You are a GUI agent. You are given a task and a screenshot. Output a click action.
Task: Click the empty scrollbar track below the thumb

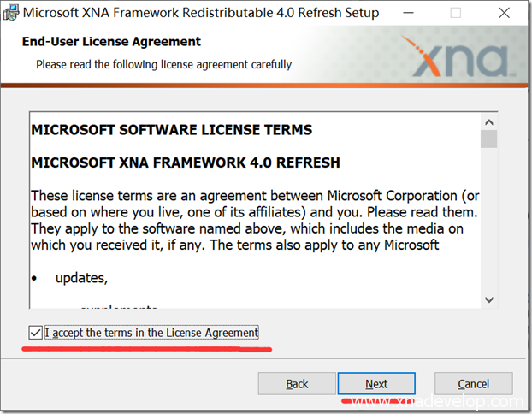click(488, 222)
